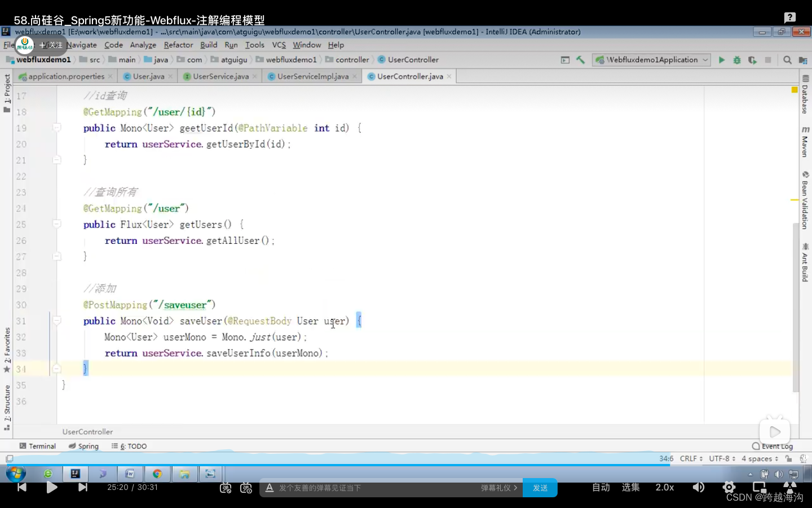The image size is (812, 508).
Task: Open the Spring tool window
Action: [83, 446]
